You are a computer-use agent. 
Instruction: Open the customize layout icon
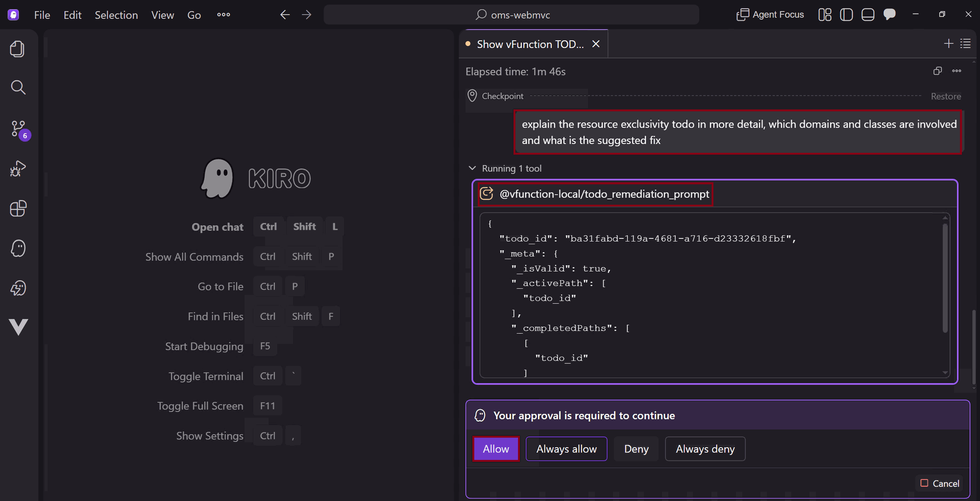click(825, 15)
